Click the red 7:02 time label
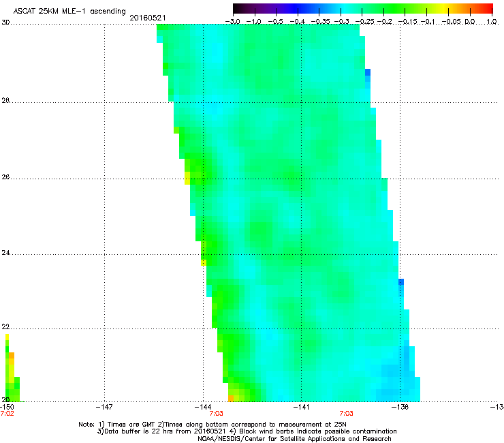This screenshot has height=443, width=504. 7,414
